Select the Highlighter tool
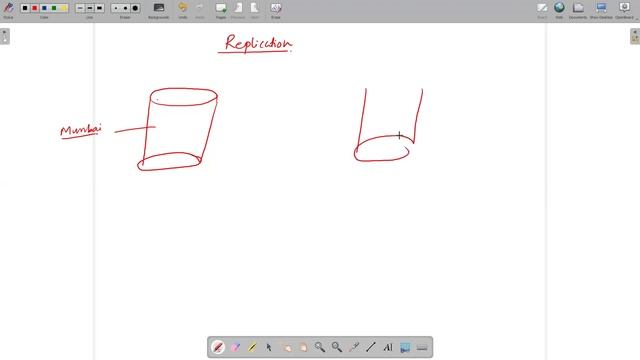The width and height of the screenshot is (640, 360). [x=252, y=347]
